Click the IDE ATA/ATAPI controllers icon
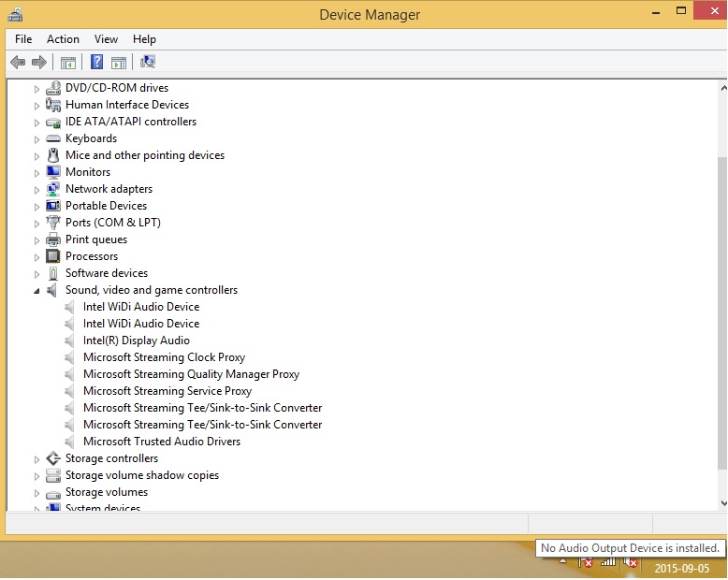This screenshot has height=580, width=728. 53,123
